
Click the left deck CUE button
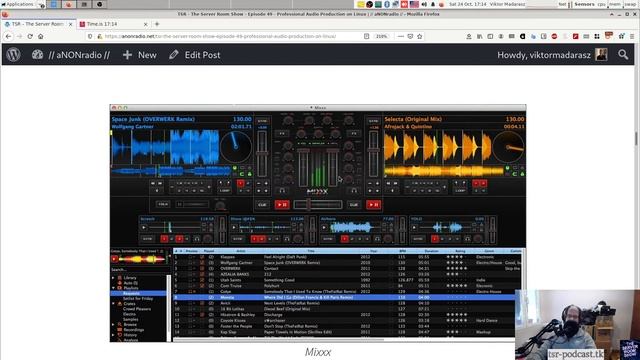click(x=262, y=204)
